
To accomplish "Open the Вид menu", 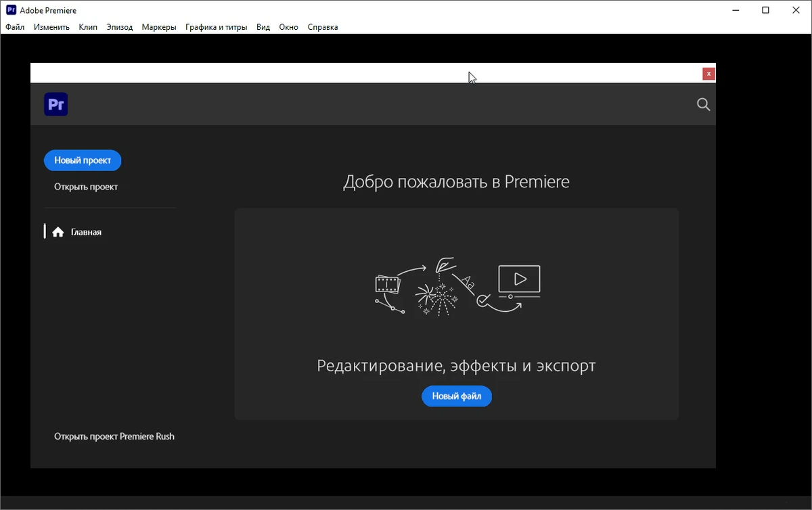I will (x=263, y=27).
